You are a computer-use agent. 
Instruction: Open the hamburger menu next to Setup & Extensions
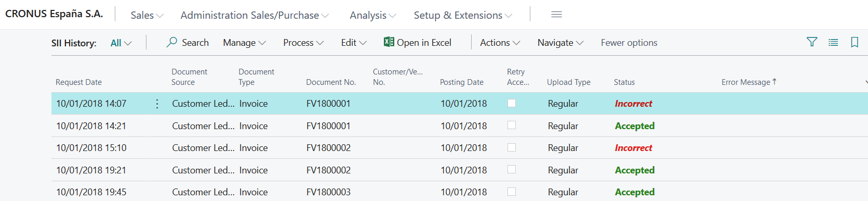(556, 15)
